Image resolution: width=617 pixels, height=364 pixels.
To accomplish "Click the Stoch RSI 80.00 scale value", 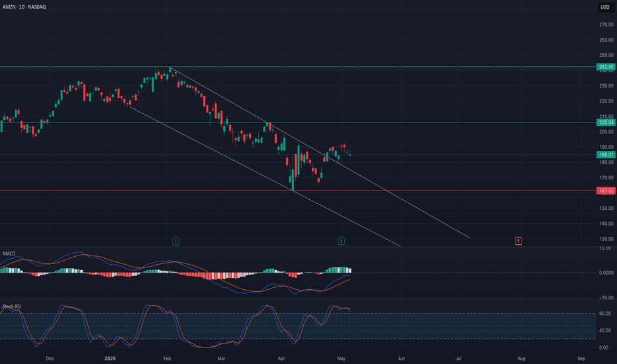I will [605, 314].
